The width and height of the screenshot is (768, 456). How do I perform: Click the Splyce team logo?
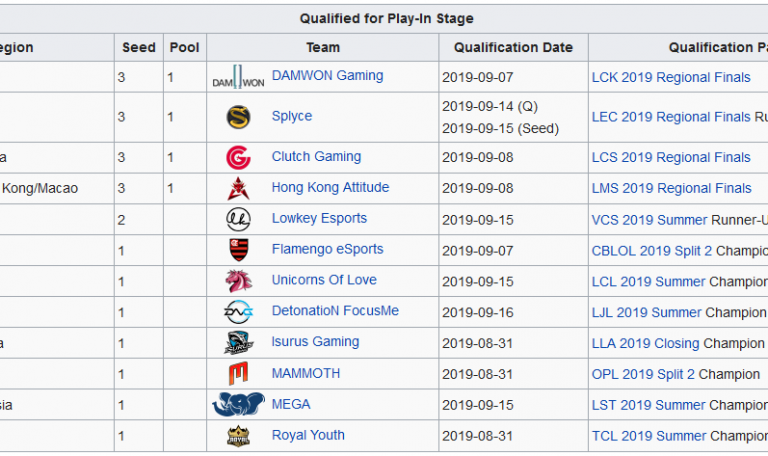(x=238, y=117)
